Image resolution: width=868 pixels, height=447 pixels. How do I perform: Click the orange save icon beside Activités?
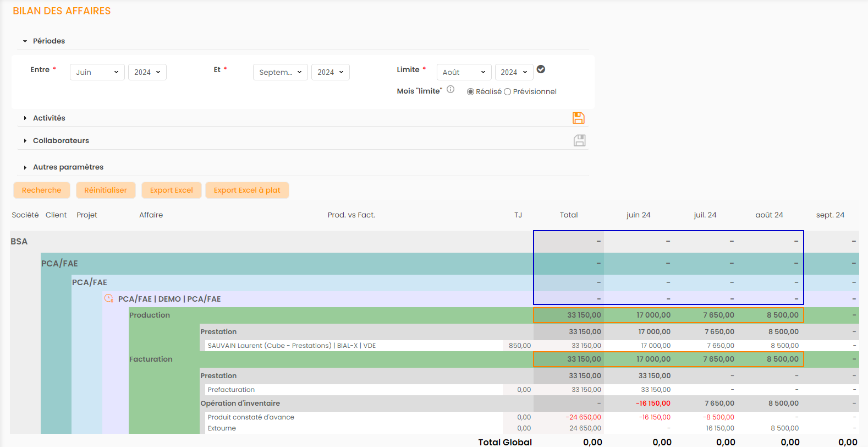tap(579, 118)
